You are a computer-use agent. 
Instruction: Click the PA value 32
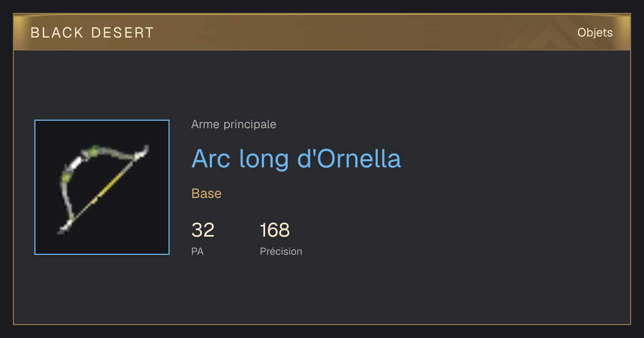click(203, 230)
